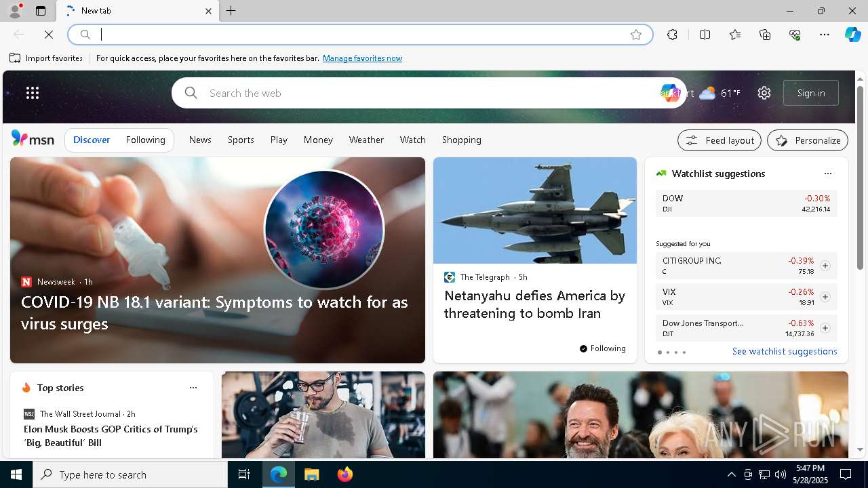Open Copilot sidebar icon
The width and height of the screenshot is (868, 488).
[x=852, y=35]
